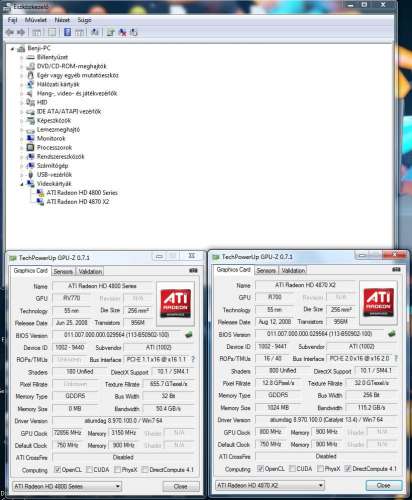Expand the Rendszereszközök tree node
412x500 pixels.
(22, 157)
